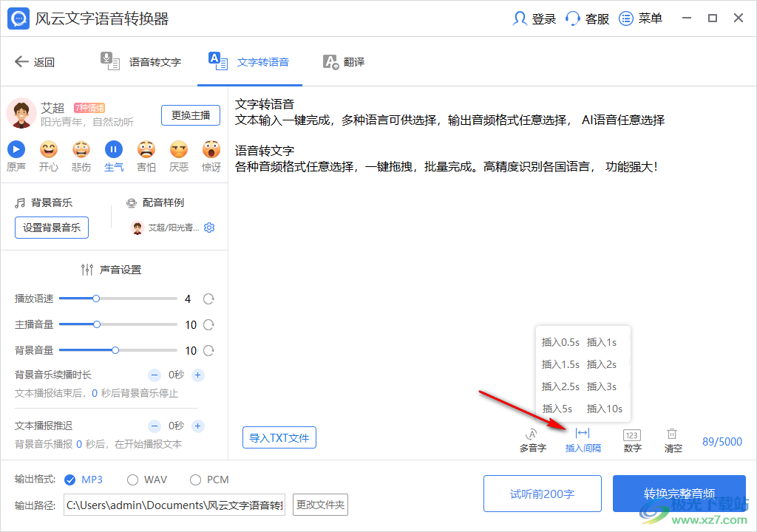Clear text with 清空 trash icon

click(x=672, y=434)
